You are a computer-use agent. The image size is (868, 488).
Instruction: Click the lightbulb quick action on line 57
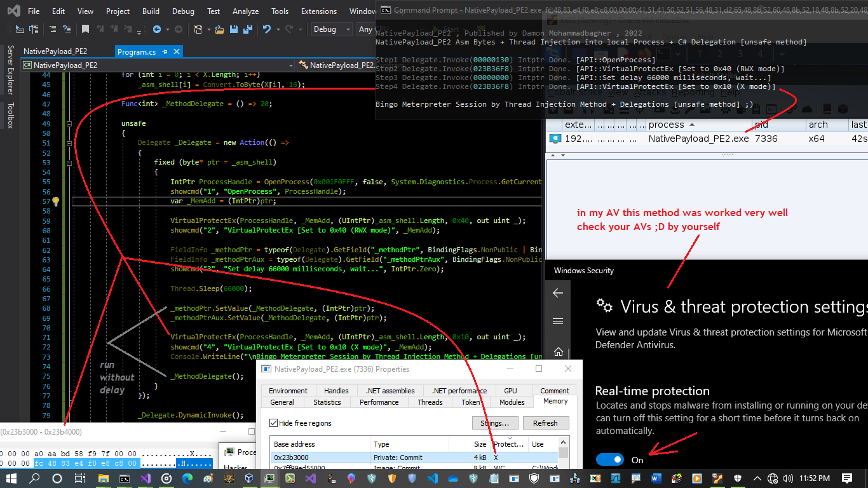55,201
